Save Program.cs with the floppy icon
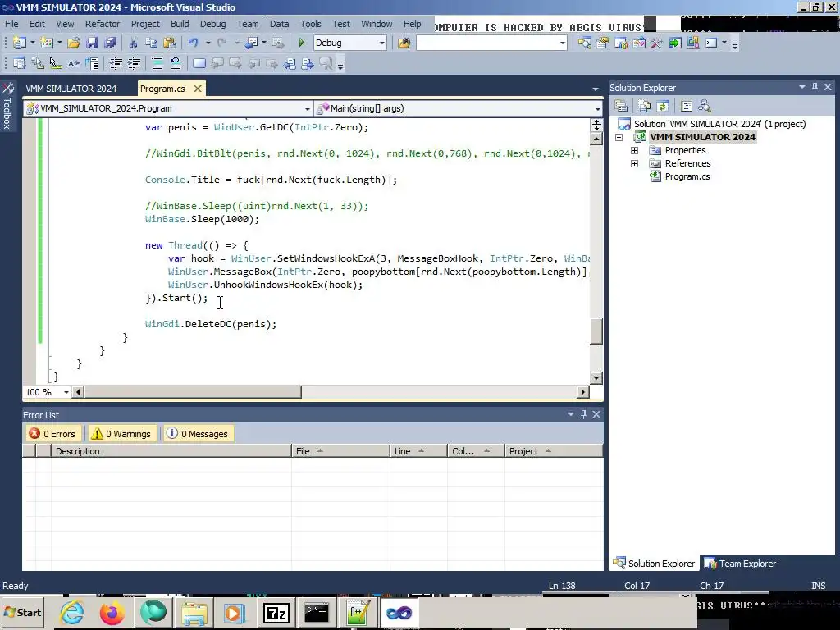This screenshot has height=630, width=840. click(x=92, y=43)
